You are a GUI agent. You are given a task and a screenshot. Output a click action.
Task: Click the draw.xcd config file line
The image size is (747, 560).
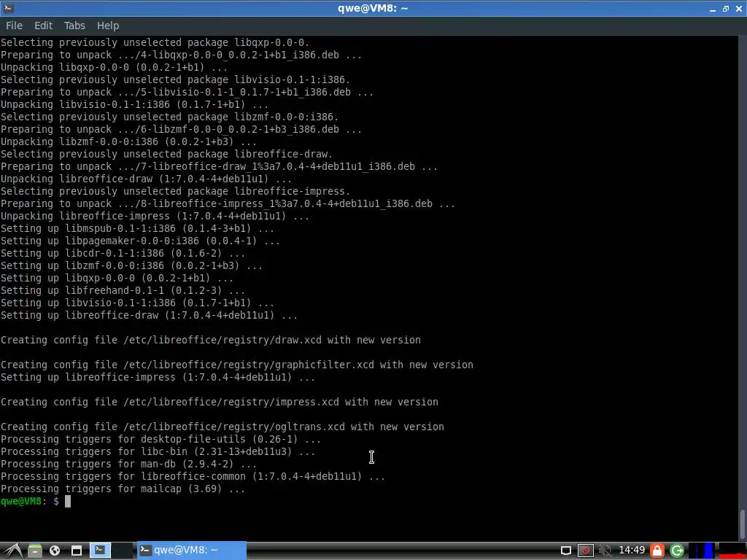[211, 341]
